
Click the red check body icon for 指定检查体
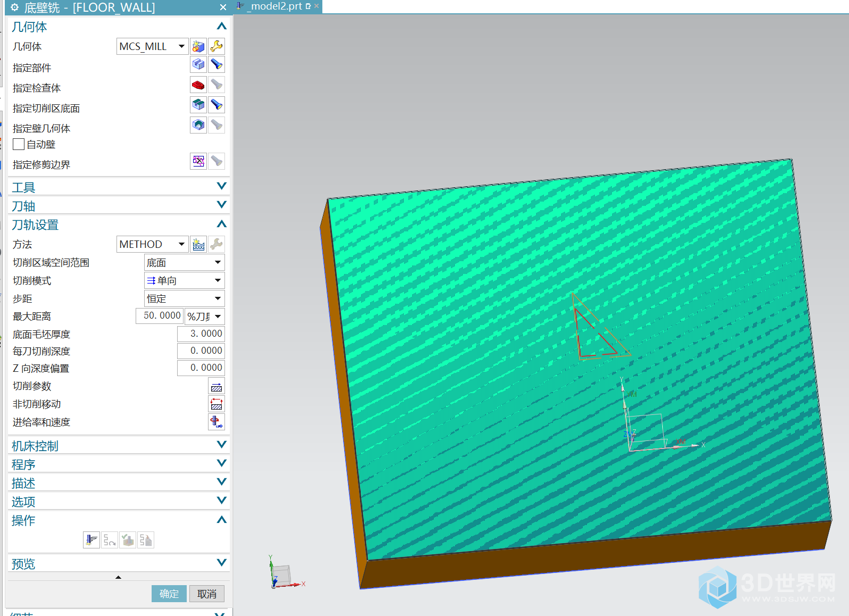click(198, 85)
